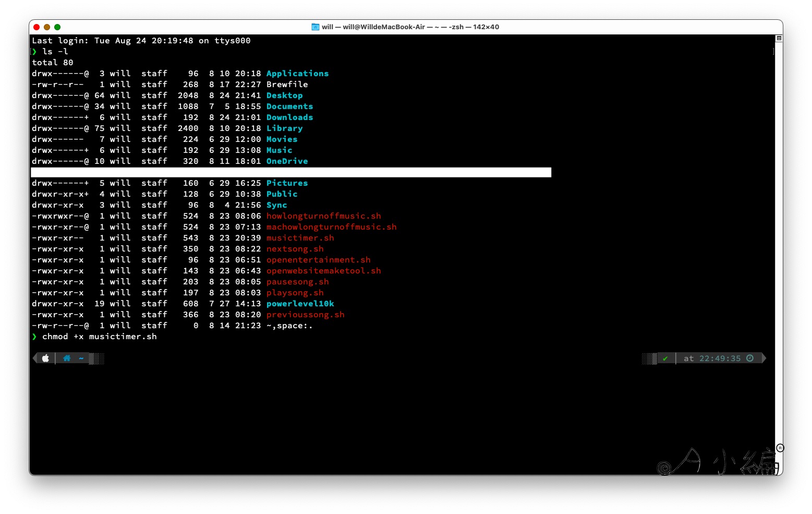
Task: Click the time 22:49:35 in prompt
Action: click(x=720, y=358)
